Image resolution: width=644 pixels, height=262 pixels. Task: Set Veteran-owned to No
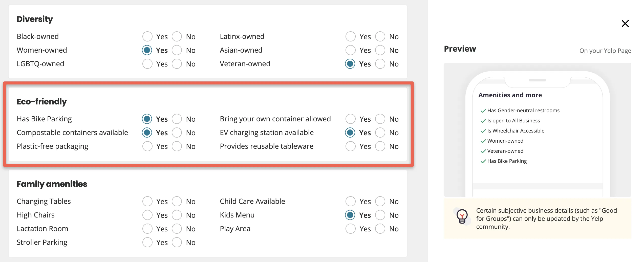tap(380, 64)
